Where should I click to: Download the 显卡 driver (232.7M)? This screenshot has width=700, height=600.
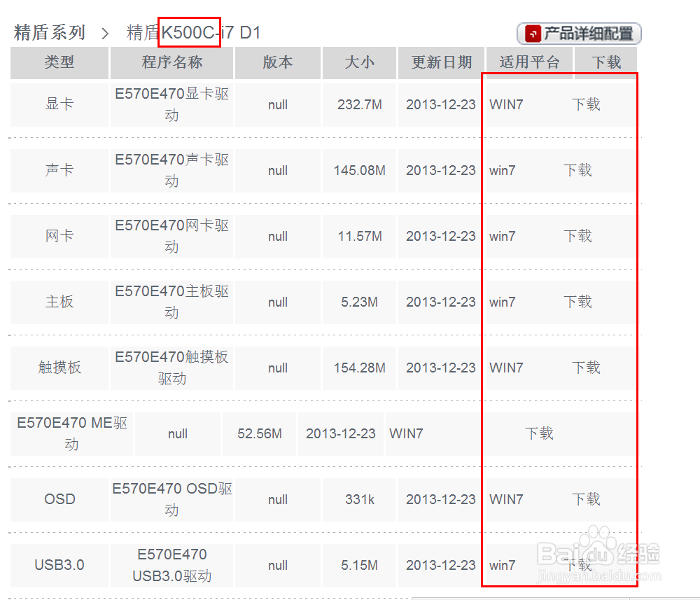[x=586, y=104]
